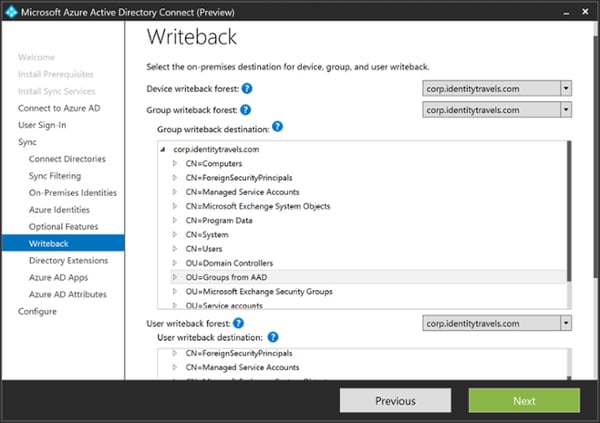
Task: Go to Connect Directories step
Action: coord(67,159)
